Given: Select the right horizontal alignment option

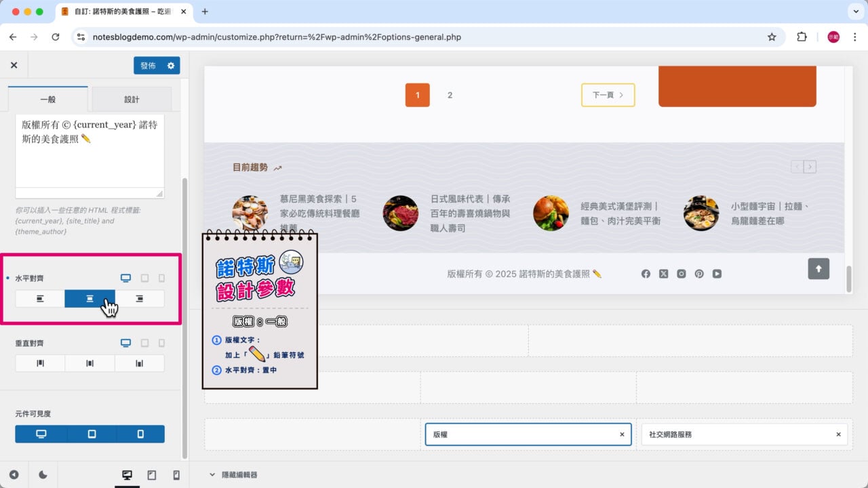Looking at the screenshot, I should (140, 298).
